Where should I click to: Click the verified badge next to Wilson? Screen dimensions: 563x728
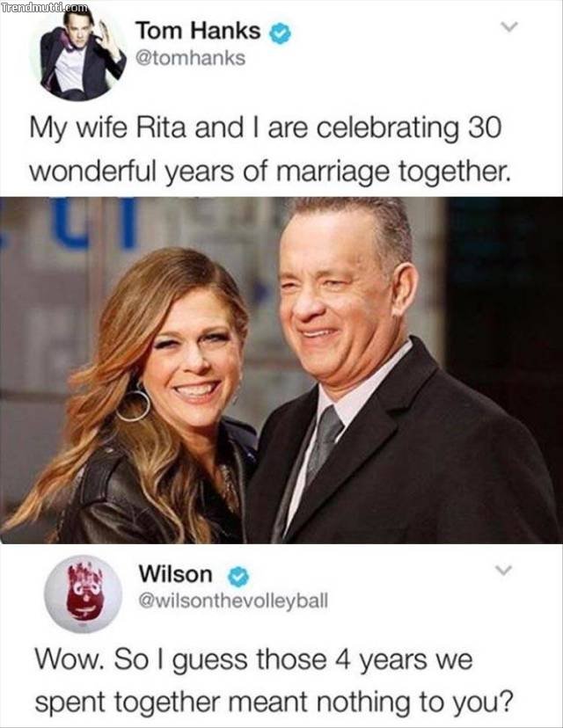pos(238,577)
